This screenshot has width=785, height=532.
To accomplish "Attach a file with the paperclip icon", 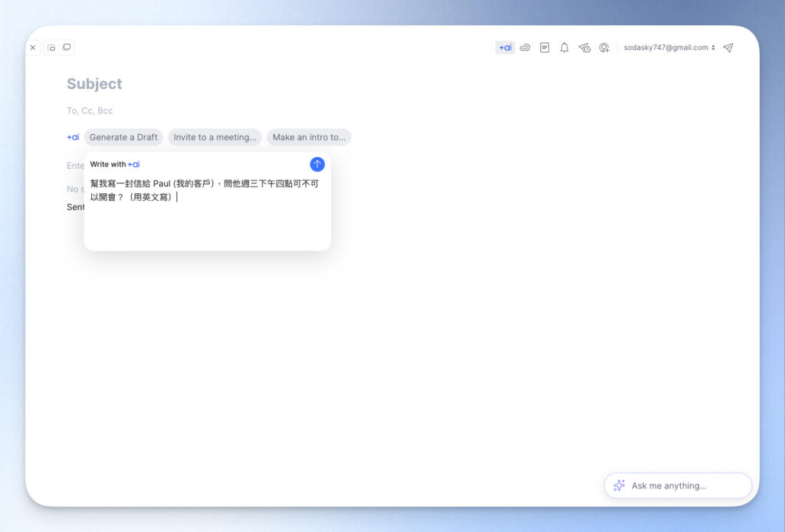I will (524, 48).
